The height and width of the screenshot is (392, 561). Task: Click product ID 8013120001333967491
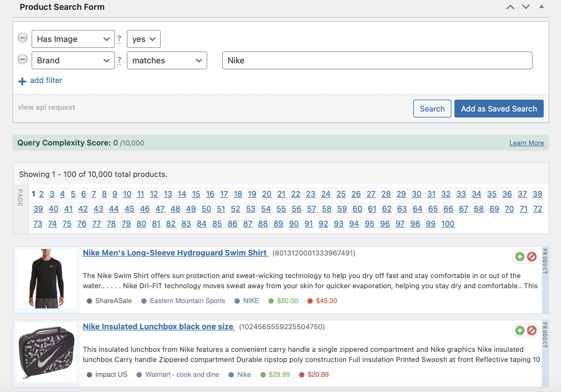tap(314, 253)
